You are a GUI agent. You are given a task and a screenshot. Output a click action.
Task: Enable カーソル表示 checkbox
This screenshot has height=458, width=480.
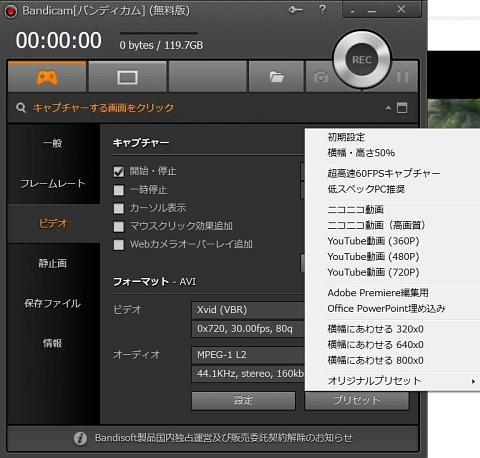tap(119, 208)
